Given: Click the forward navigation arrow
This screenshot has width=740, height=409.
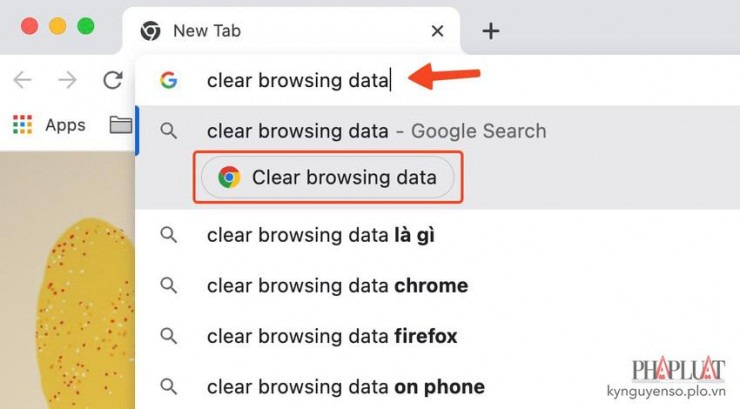Looking at the screenshot, I should 67,80.
